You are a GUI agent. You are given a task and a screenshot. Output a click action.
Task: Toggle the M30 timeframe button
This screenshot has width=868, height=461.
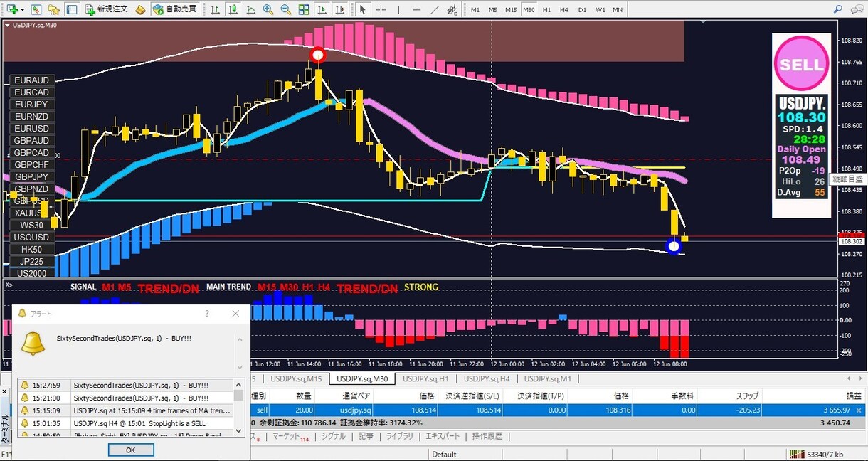click(529, 10)
